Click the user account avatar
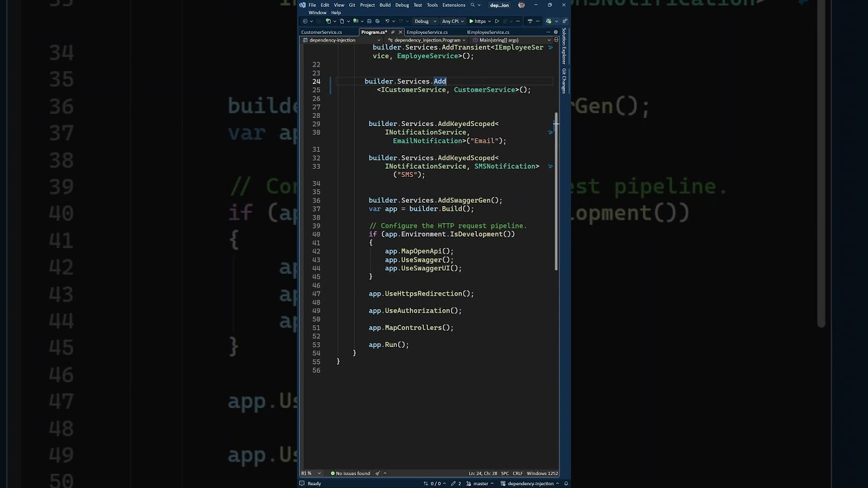The image size is (868, 488). pos(521,5)
